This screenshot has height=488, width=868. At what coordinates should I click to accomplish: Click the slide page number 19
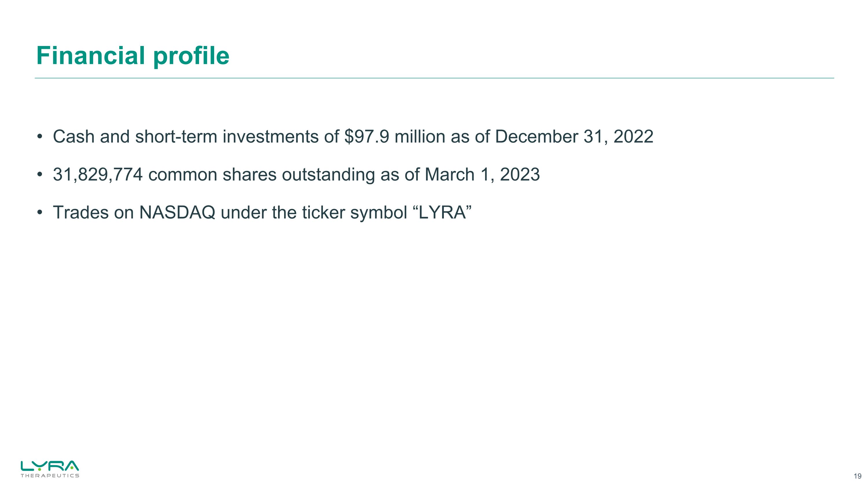point(858,476)
